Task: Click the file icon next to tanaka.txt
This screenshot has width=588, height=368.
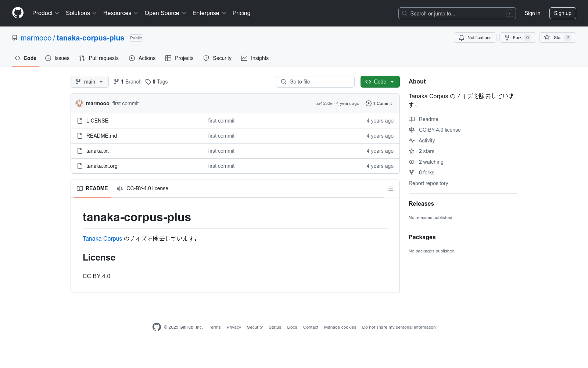Action: (80, 151)
